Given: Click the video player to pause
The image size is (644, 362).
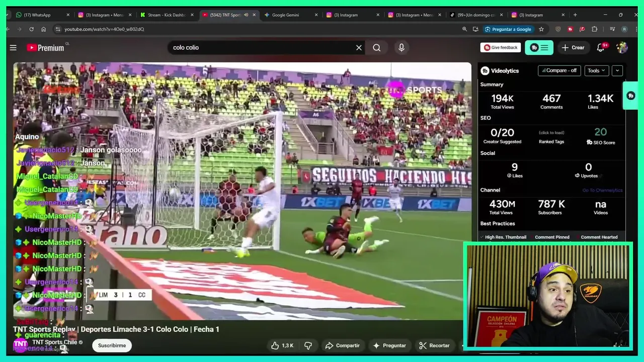Looking at the screenshot, I should click(242, 191).
